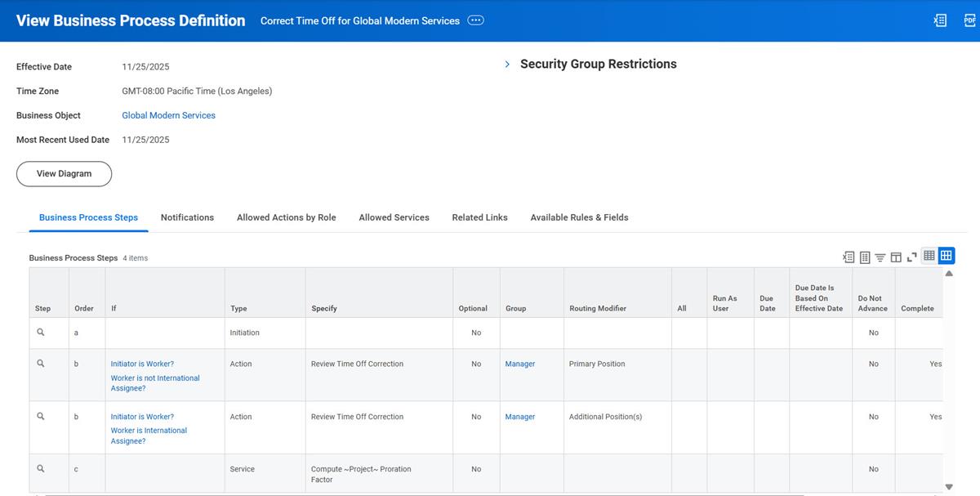This screenshot has width=980, height=496.
Task: Click the Step column header
Action: (x=49, y=293)
